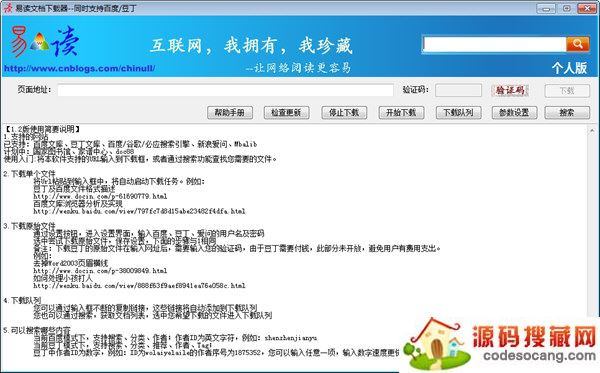Focus the 页面地址 URL input field
Screen dimensions: 600x373
pyautogui.click(x=225, y=90)
